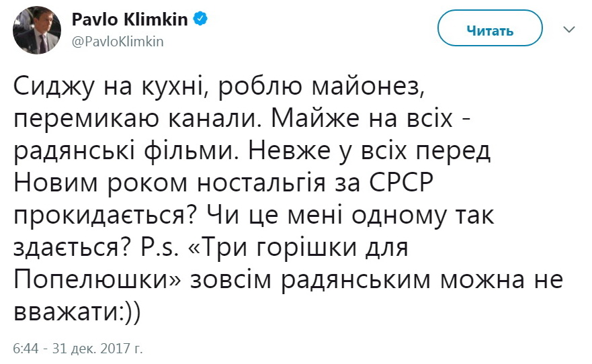Expand the tweet options chevron menu
The image size is (592, 364).
(x=568, y=30)
